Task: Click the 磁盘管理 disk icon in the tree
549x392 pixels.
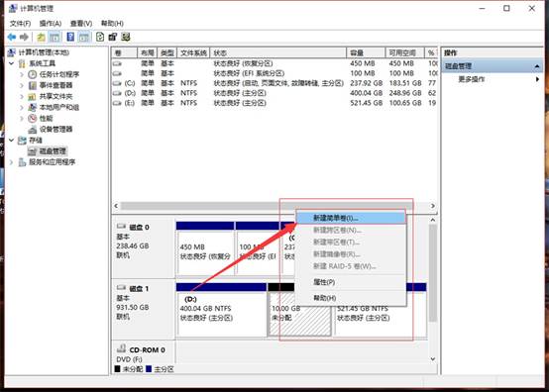Action: [x=33, y=151]
